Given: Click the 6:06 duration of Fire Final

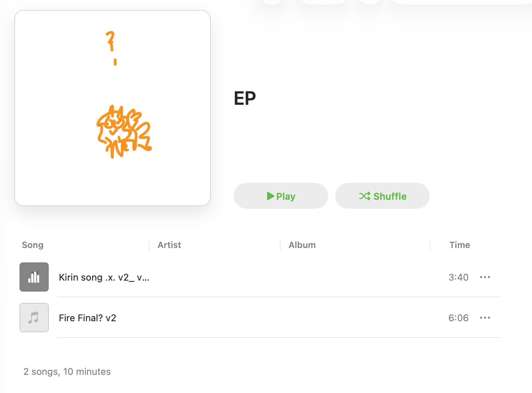Looking at the screenshot, I should click(458, 318).
